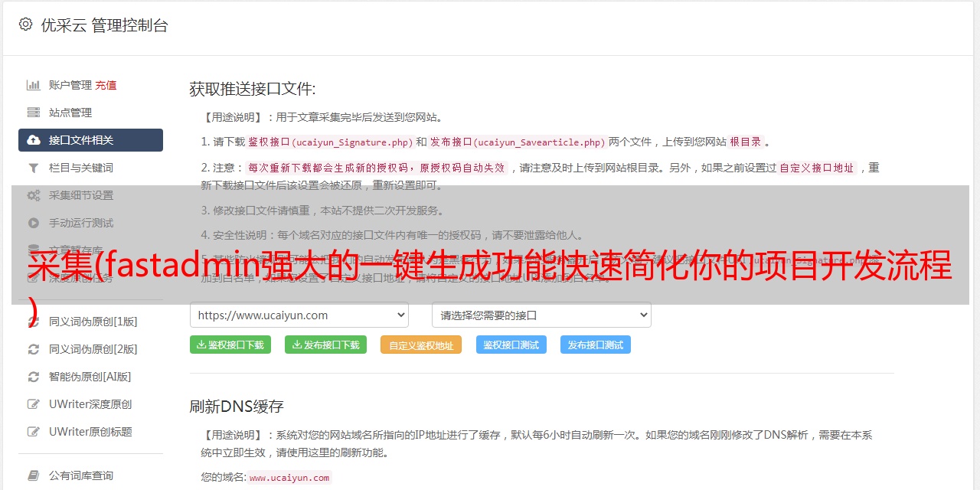Image resolution: width=980 pixels, height=490 pixels.
Task: Click the blue 发布接口测试 button
Action: (x=596, y=345)
